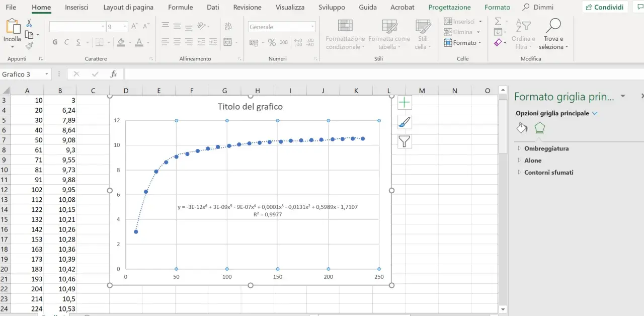Open the Incolla dropdown arrow
Image resolution: width=644 pixels, height=316 pixels.
tap(12, 47)
